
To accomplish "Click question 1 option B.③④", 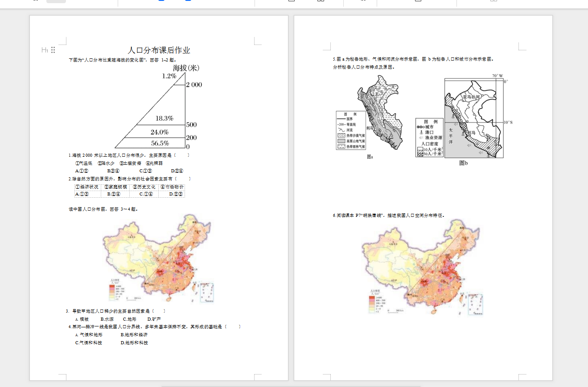I will coord(113,171).
